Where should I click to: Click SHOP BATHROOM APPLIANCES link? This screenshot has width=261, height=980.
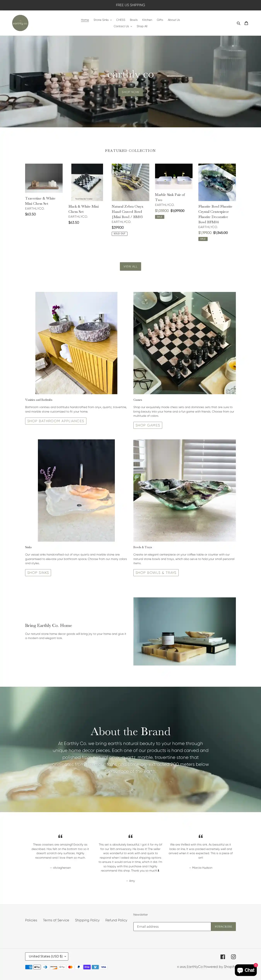click(56, 421)
